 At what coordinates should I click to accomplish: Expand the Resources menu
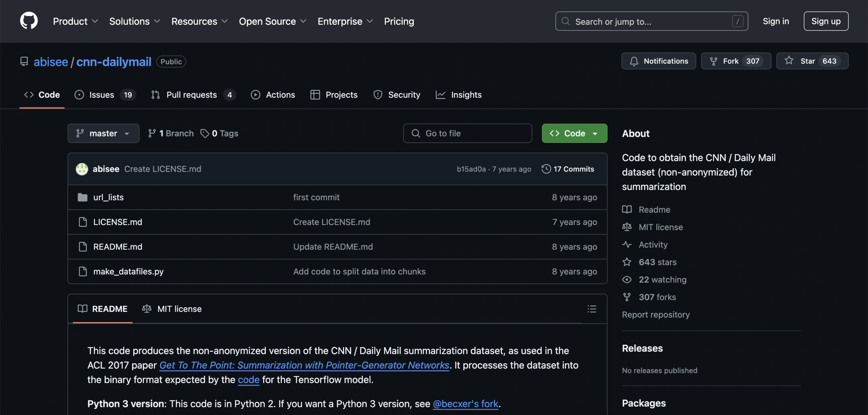pos(199,21)
